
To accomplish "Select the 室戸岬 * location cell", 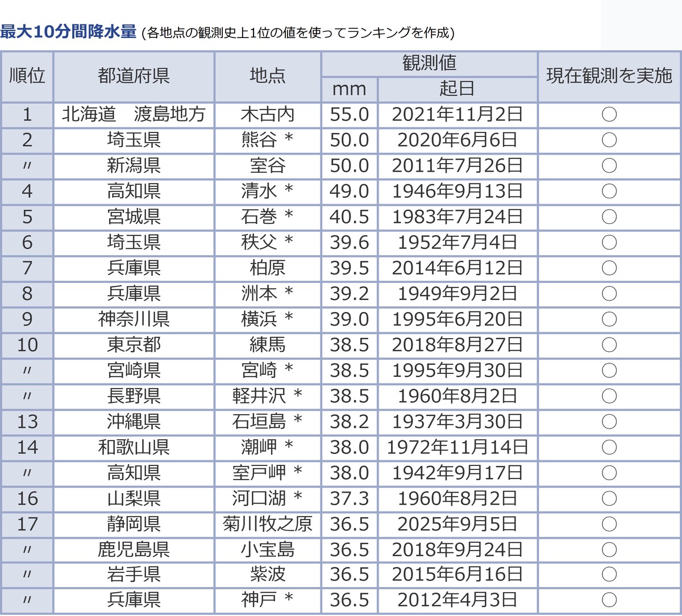I will pos(268,473).
